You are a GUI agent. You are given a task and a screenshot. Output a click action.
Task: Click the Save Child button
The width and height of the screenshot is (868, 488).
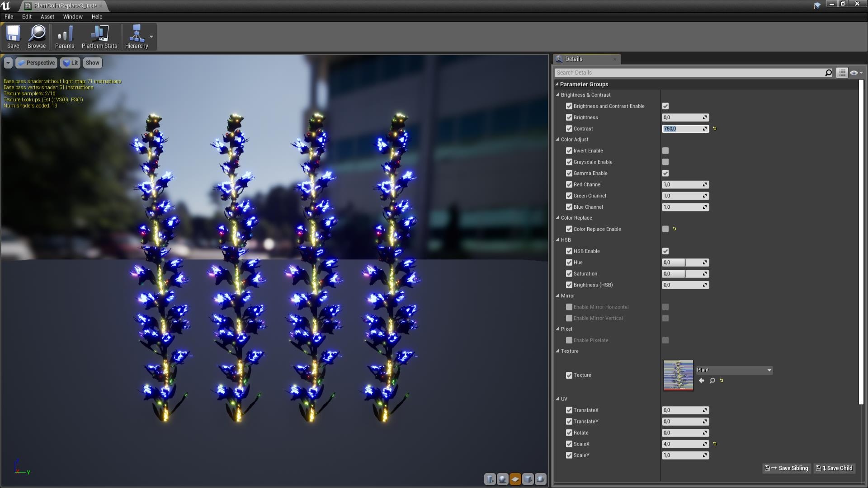(834, 468)
